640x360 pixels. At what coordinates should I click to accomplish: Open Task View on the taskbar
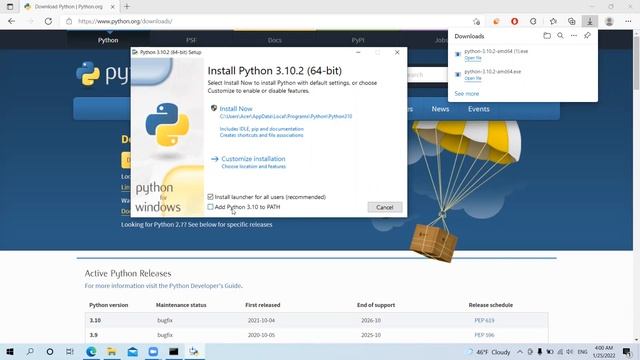[x=70, y=351]
